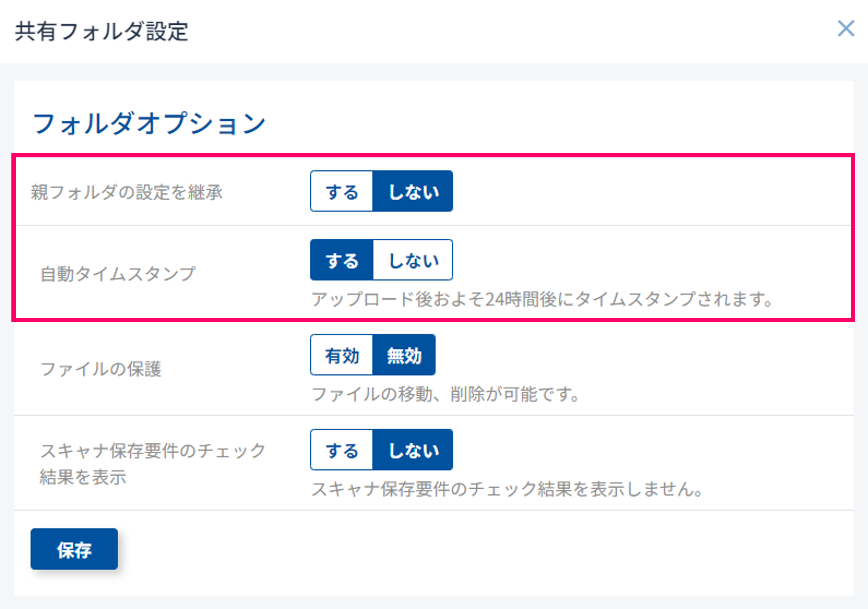This screenshot has width=868, height=609.
Task: Choose する for スキャナ保存要件のチェック結果を表示
Action: point(342,450)
